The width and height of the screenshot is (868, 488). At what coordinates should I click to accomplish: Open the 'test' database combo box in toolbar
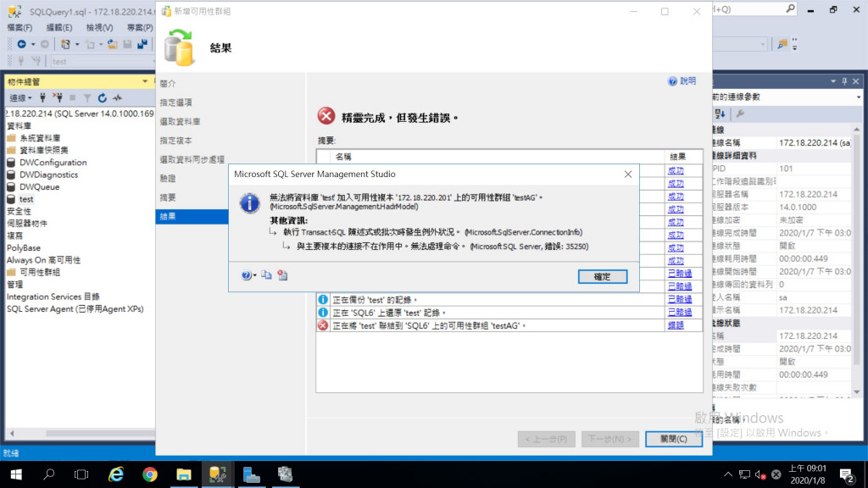[x=103, y=61]
